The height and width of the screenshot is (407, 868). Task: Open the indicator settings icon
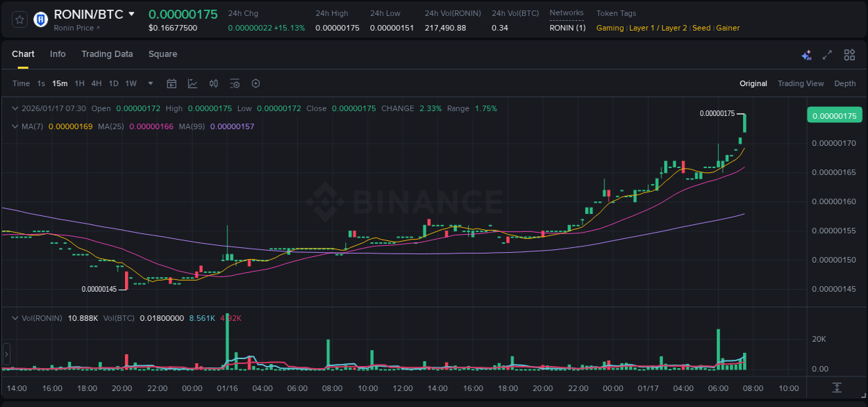click(x=235, y=83)
